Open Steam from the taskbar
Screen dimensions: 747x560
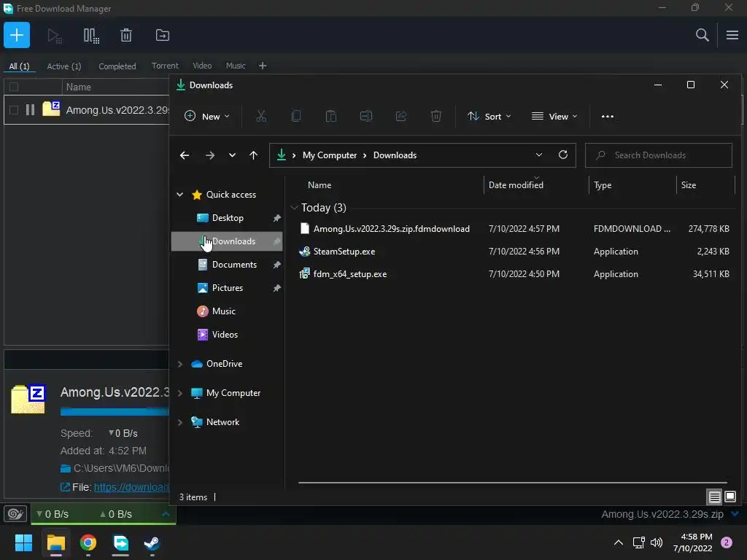click(x=152, y=542)
